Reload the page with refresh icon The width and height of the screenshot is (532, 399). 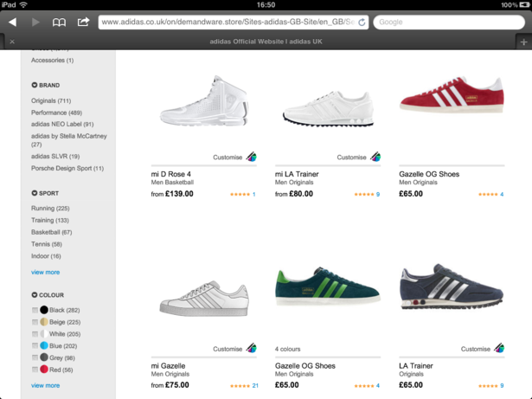point(362,23)
